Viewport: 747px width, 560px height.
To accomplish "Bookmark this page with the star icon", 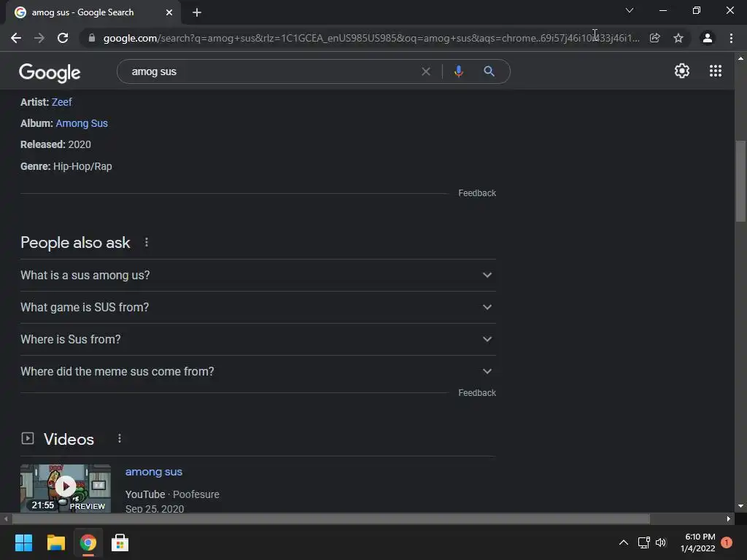I will [678, 38].
